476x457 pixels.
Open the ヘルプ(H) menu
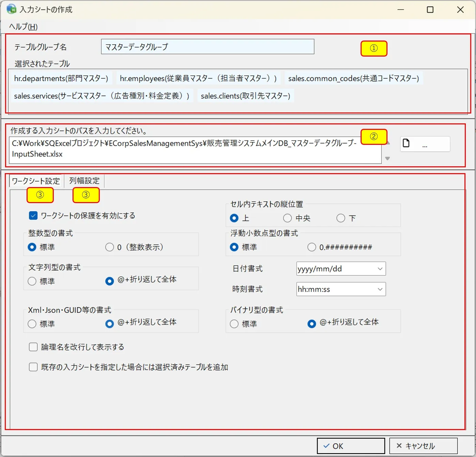tap(23, 27)
